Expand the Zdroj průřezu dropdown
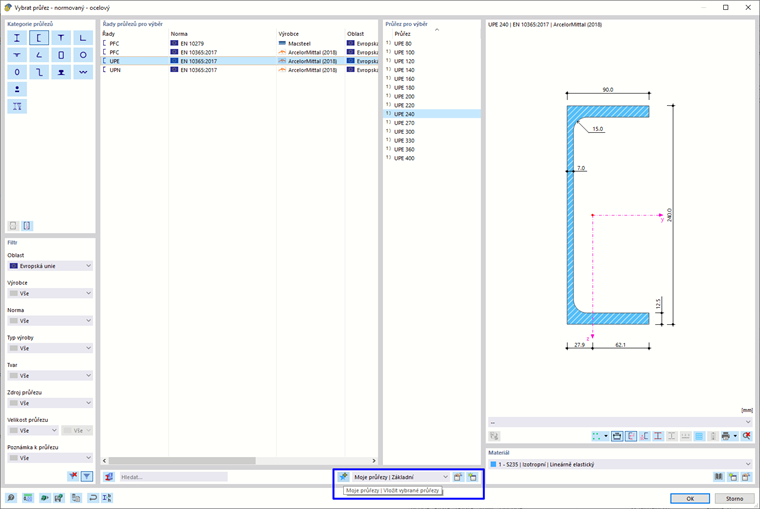 (x=50, y=403)
